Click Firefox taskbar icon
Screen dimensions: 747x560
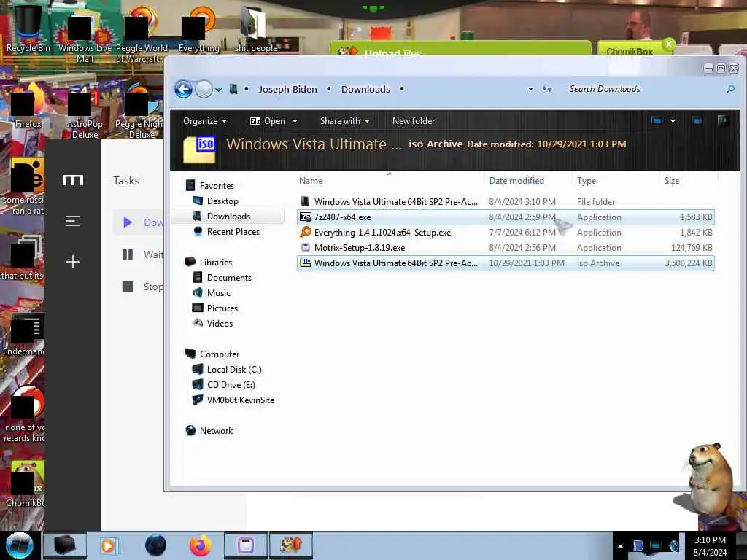point(200,545)
